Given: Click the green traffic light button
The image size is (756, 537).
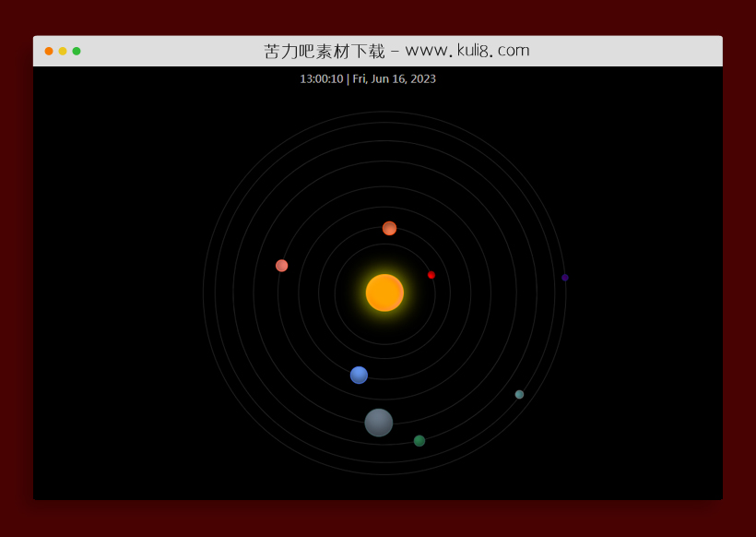Looking at the screenshot, I should (76, 52).
